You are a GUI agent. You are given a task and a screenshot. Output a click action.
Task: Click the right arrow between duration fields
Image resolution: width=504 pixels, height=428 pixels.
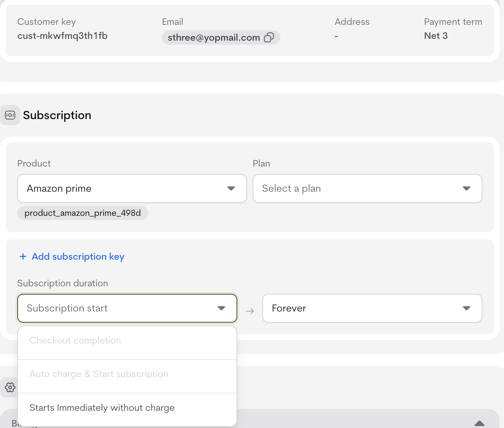pos(250,311)
